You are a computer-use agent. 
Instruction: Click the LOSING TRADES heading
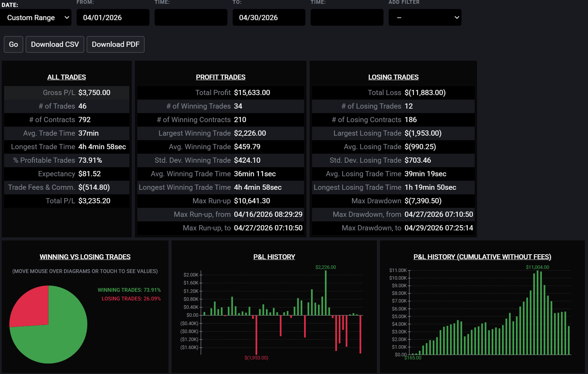click(x=393, y=77)
